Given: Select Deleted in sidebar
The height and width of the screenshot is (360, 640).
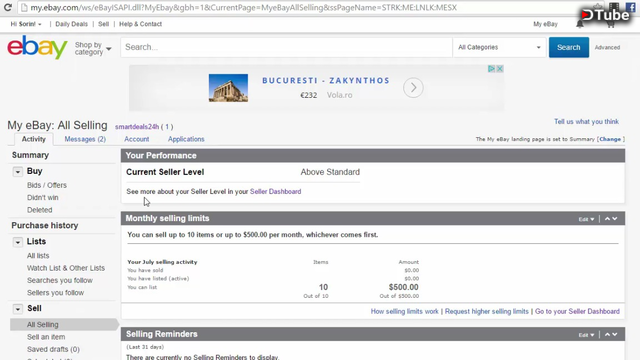Looking at the screenshot, I should pyautogui.click(x=40, y=210).
